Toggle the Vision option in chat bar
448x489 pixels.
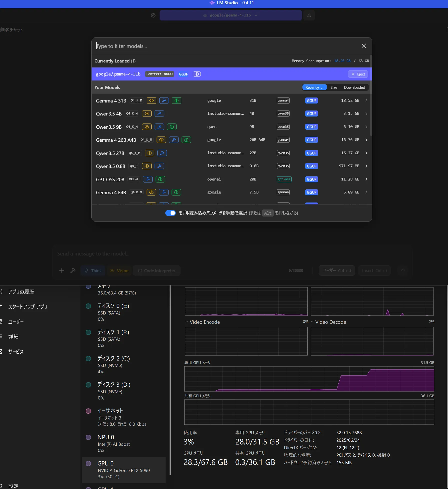pyautogui.click(x=119, y=271)
